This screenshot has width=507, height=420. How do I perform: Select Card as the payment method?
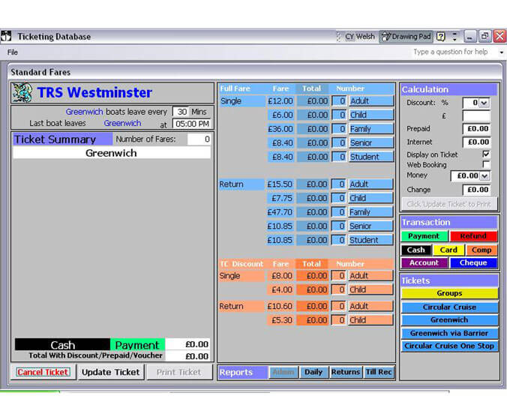point(448,250)
